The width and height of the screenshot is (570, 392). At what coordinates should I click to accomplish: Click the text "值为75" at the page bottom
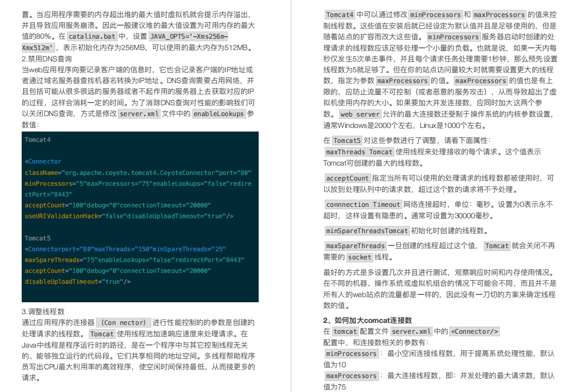(x=335, y=387)
